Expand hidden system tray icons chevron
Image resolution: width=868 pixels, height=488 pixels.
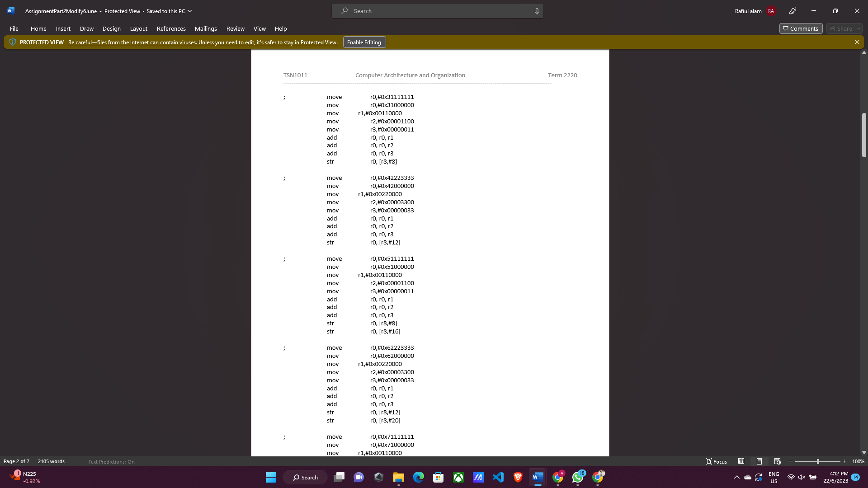pos(736,477)
